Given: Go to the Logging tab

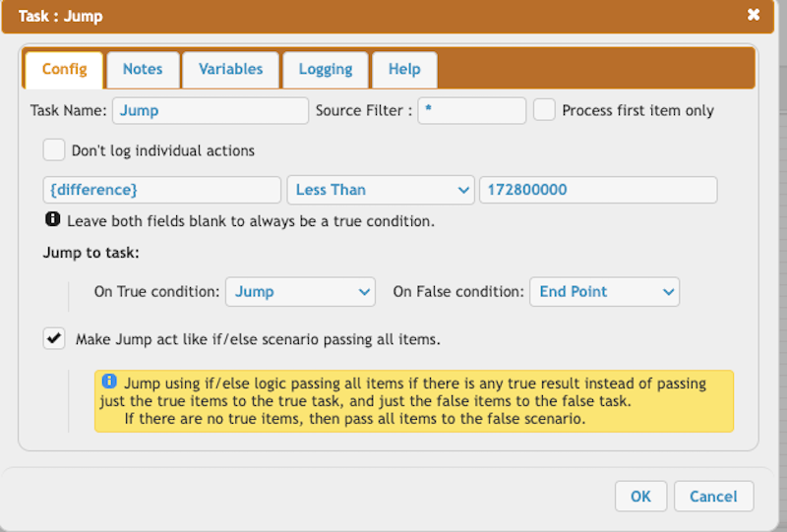Looking at the screenshot, I should click(326, 69).
